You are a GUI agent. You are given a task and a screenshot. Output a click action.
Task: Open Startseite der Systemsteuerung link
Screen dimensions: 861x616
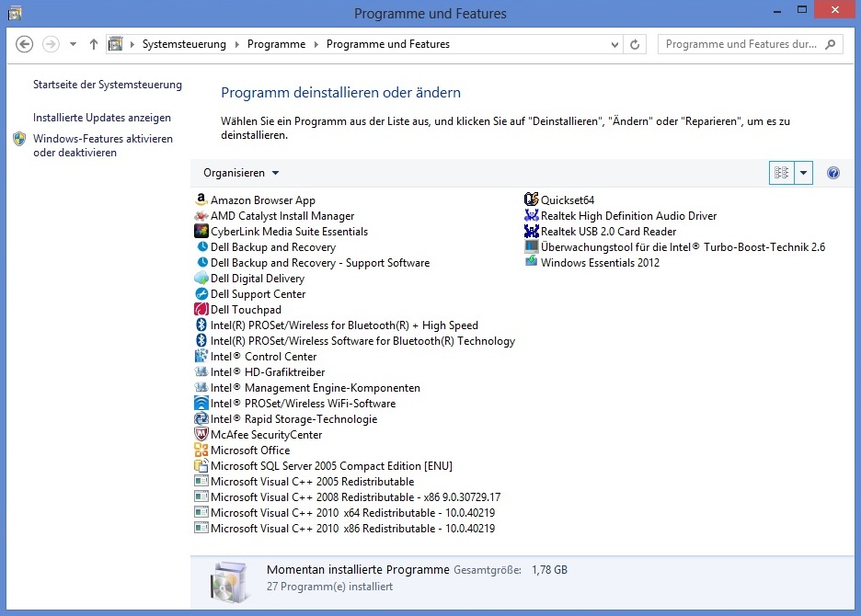[x=108, y=85]
